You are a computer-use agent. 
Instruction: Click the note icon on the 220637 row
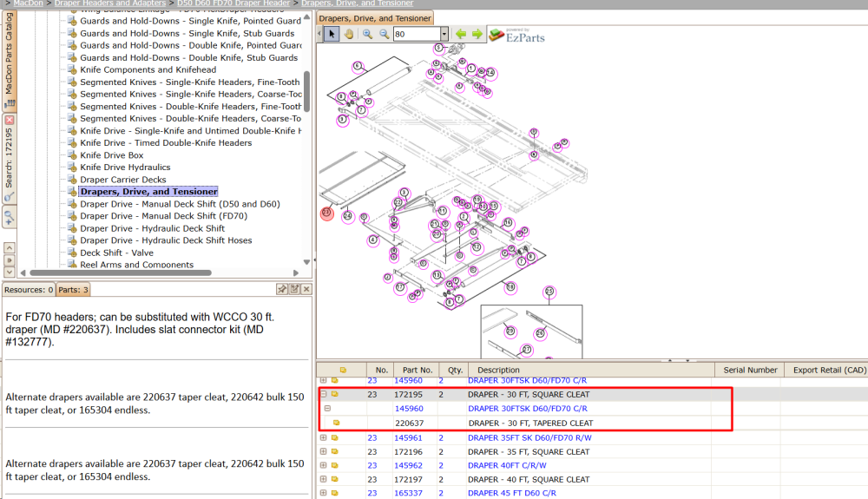pyautogui.click(x=336, y=423)
